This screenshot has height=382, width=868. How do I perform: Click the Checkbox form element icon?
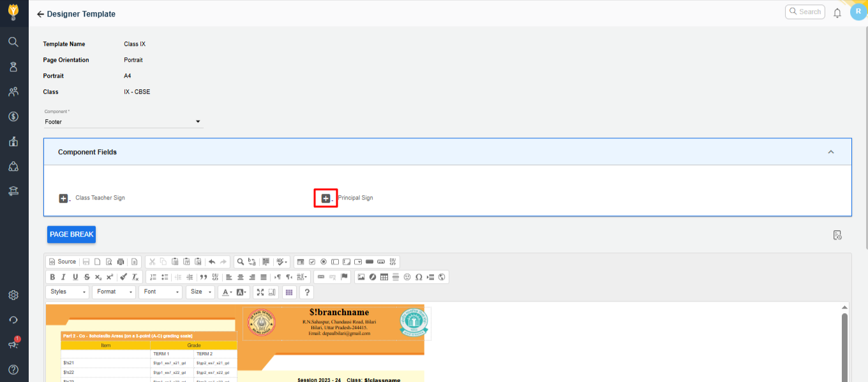[x=312, y=261]
